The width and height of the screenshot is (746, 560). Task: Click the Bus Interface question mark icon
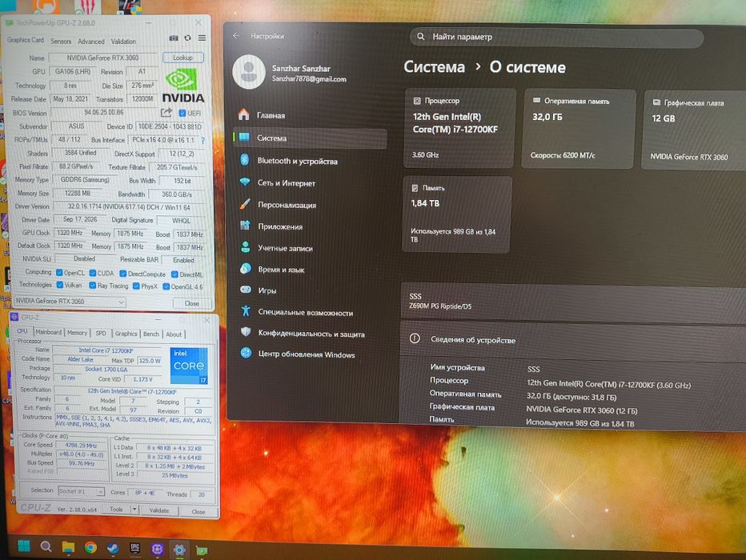[x=203, y=141]
